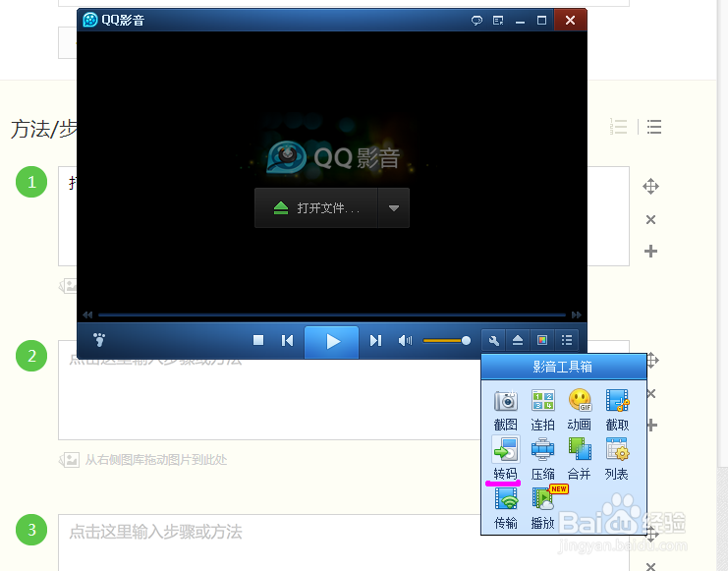Adjust the volume slider
Viewport: 728px width, 571px height.
(447, 341)
